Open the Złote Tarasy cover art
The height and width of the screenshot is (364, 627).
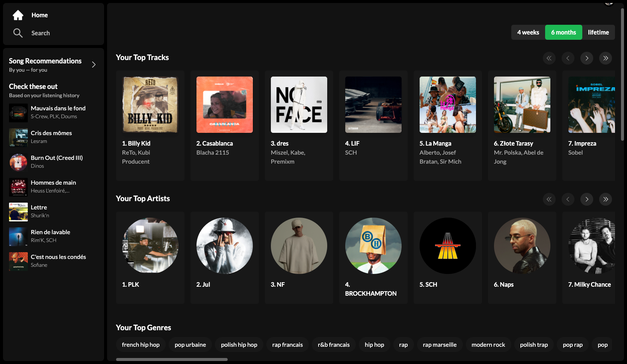click(x=522, y=105)
